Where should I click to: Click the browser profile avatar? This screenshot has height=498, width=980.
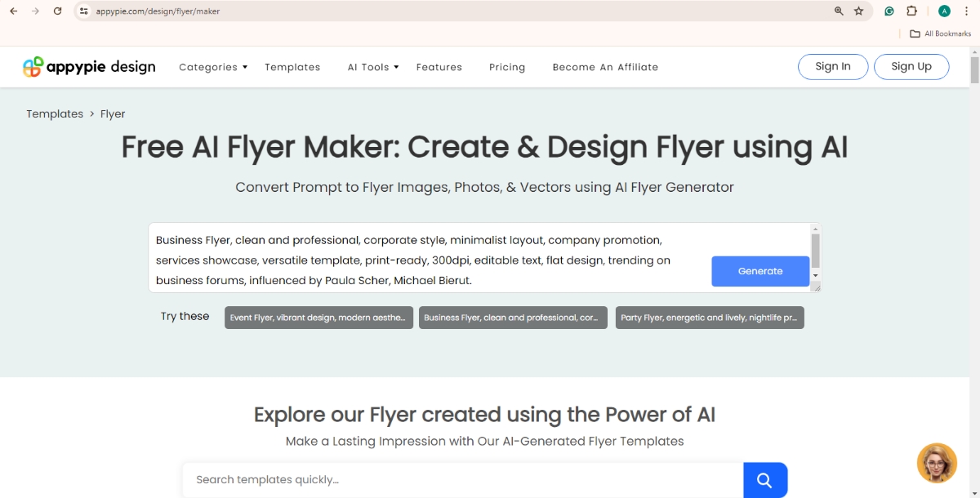pyautogui.click(x=944, y=11)
